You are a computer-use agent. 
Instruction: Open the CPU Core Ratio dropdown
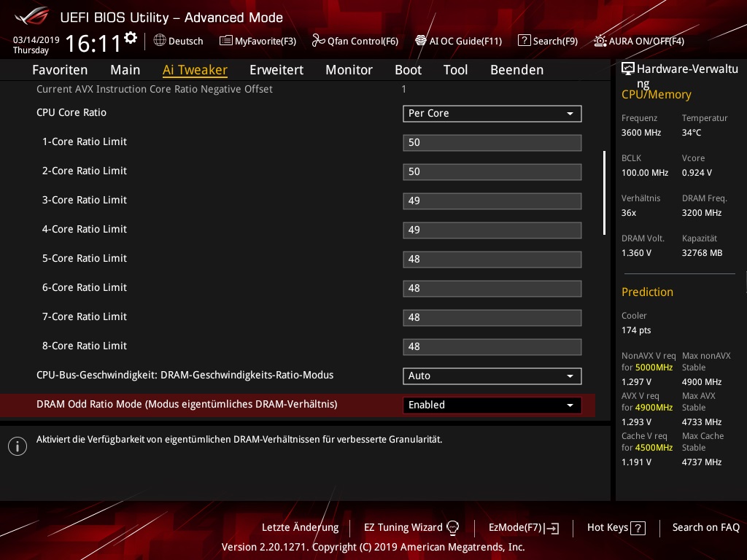click(x=492, y=114)
